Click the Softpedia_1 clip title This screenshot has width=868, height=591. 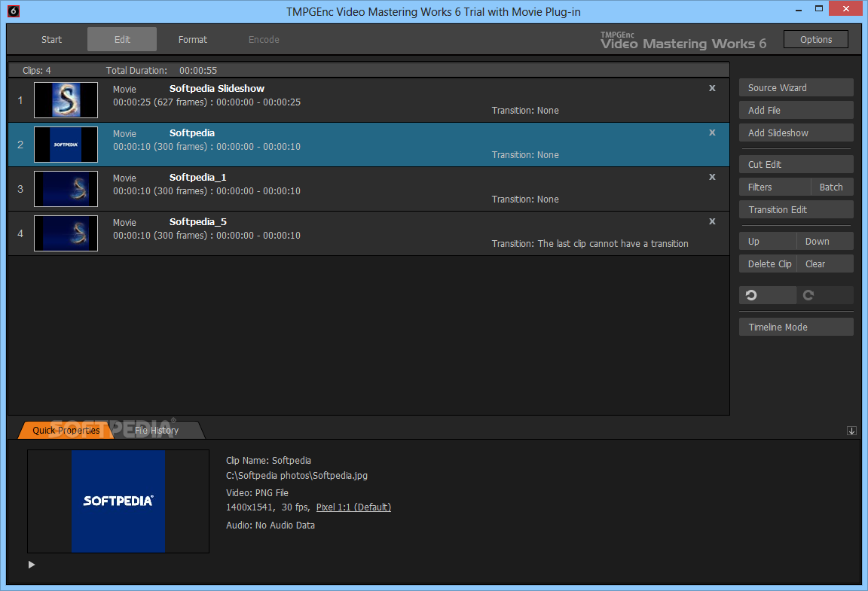197,177
